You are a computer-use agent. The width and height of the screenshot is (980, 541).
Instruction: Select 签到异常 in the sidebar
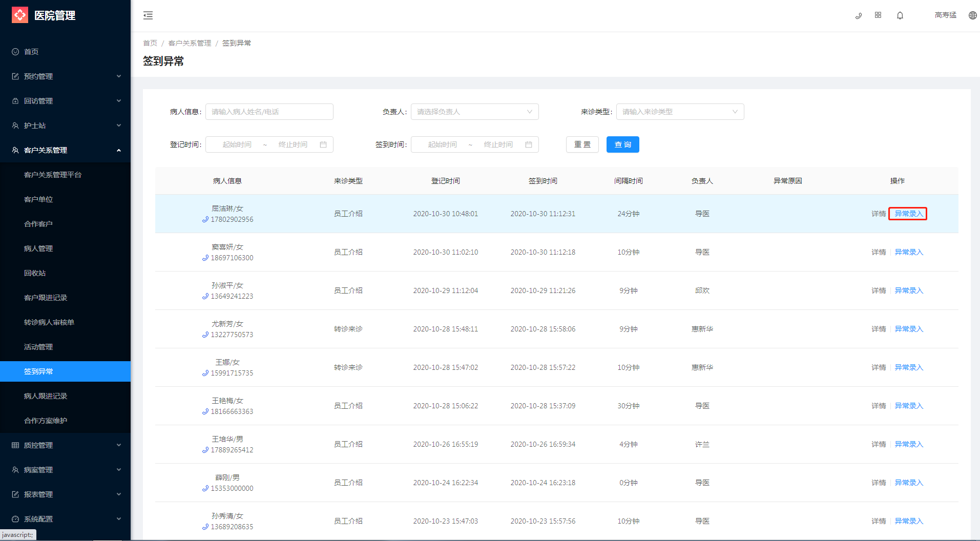coord(65,371)
